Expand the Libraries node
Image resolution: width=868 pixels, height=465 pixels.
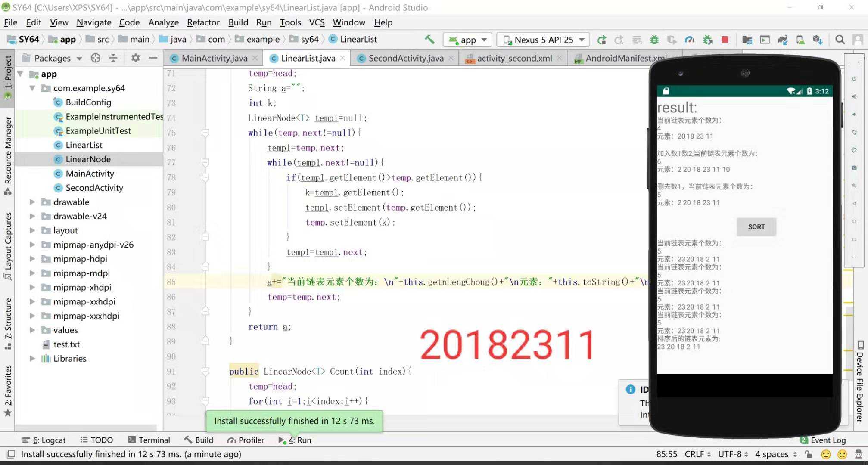pyautogui.click(x=32, y=358)
